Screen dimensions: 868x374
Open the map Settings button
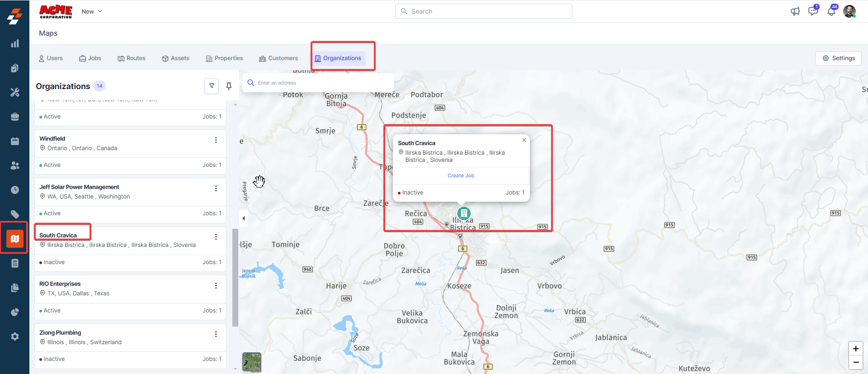[838, 58]
